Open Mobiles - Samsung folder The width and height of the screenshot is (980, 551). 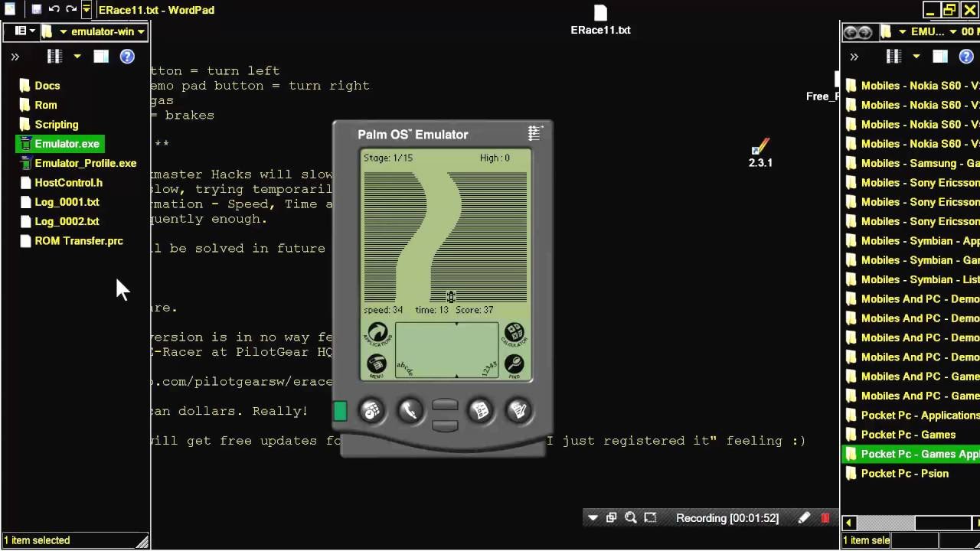[x=911, y=163]
